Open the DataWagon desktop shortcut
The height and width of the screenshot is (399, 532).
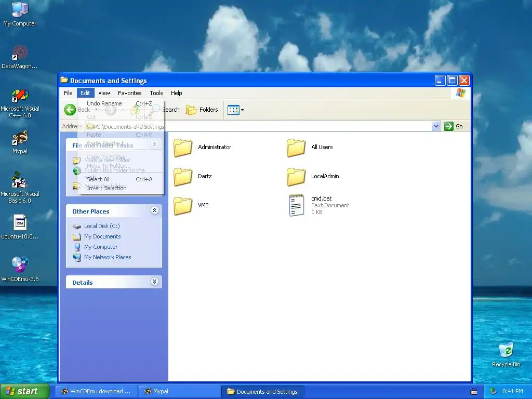pyautogui.click(x=20, y=56)
